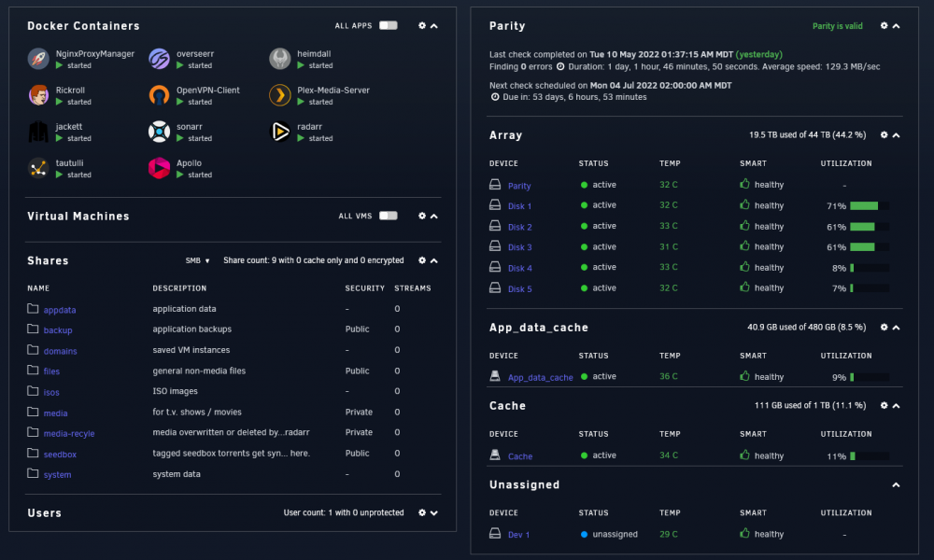Open the overseerr container icon
Screen dimensions: 934x560
(159, 59)
